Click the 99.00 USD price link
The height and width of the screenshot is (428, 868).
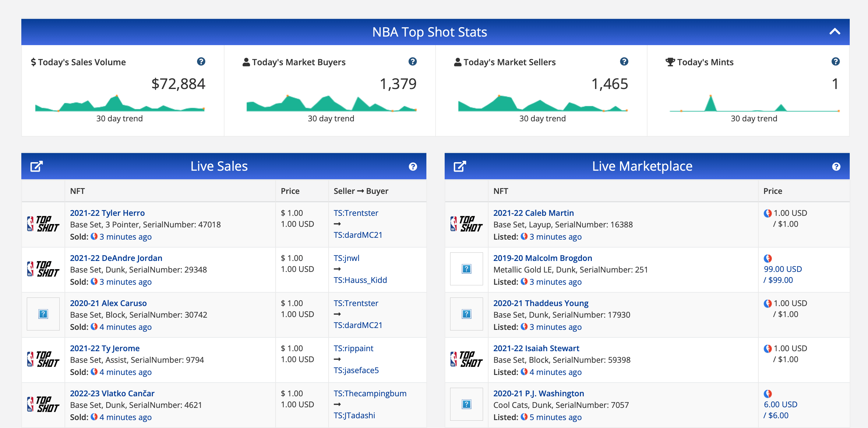click(782, 269)
